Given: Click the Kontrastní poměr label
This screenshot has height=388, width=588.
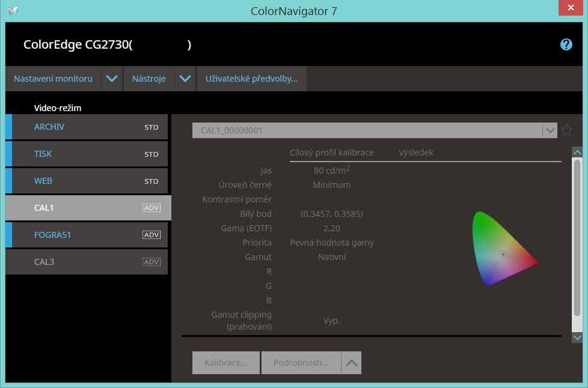Looking at the screenshot, I should click(x=237, y=199).
